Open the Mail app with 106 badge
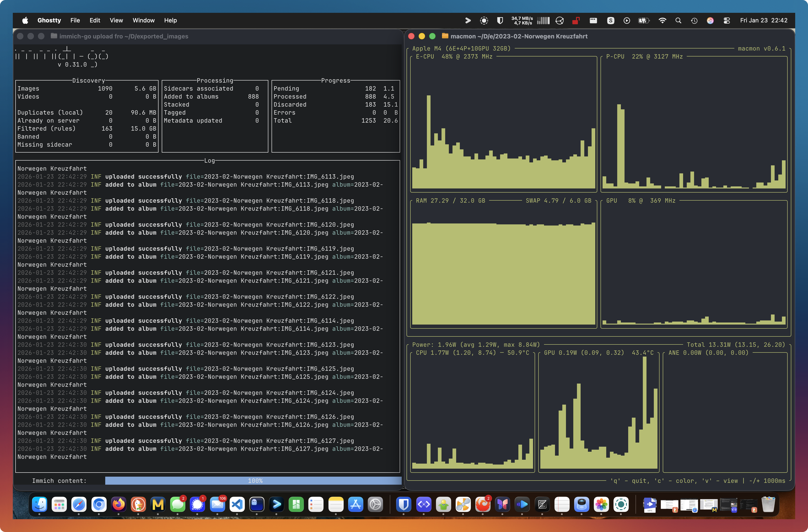The image size is (808, 532). (x=217, y=504)
